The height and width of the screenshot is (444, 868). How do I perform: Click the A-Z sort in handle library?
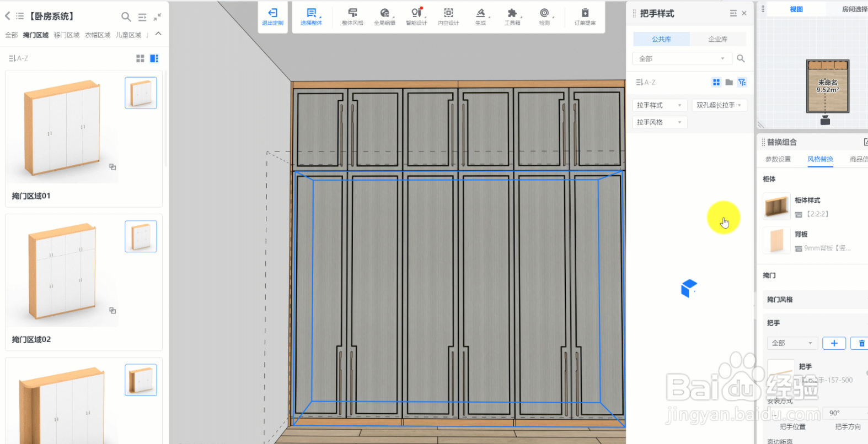point(646,82)
